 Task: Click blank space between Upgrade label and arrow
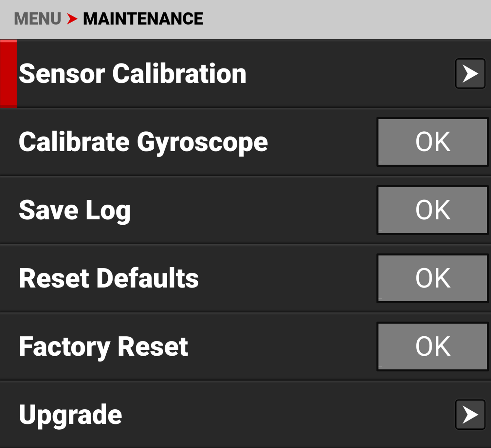pos(288,415)
